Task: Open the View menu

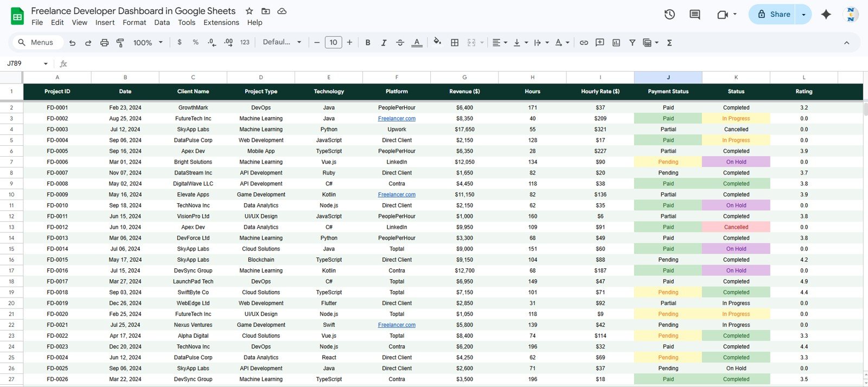Action: click(79, 23)
